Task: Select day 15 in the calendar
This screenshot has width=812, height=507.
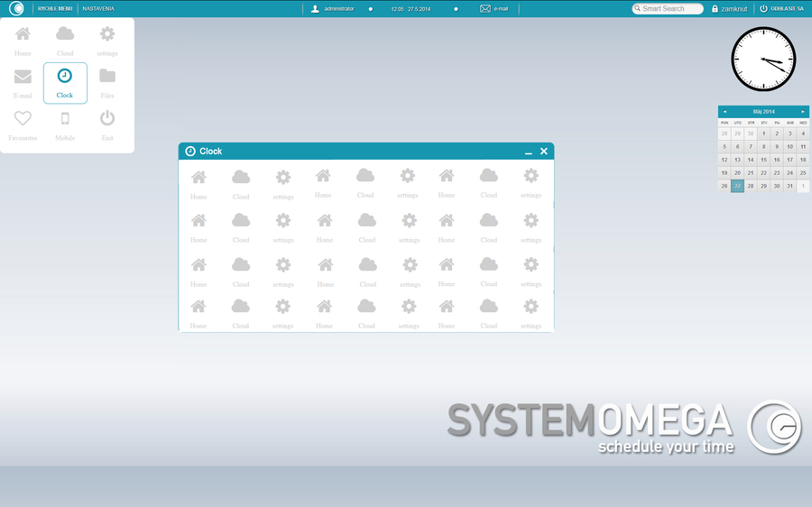Action: click(x=763, y=160)
